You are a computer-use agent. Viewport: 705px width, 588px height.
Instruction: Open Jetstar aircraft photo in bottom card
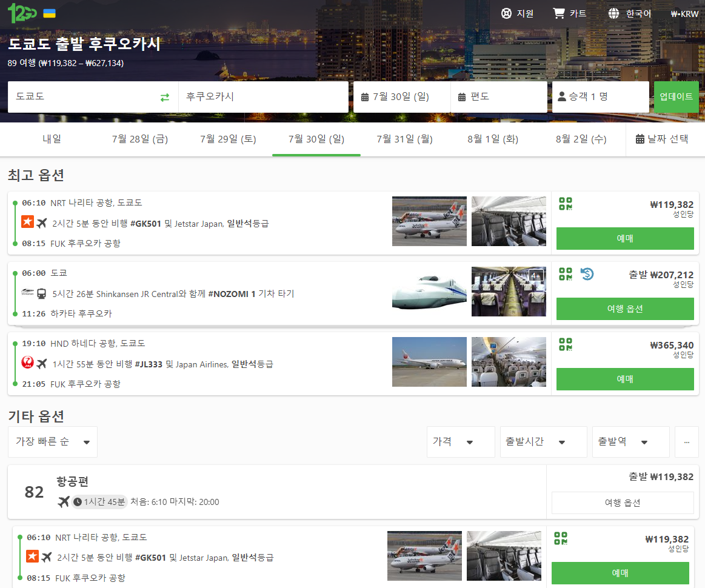click(424, 556)
